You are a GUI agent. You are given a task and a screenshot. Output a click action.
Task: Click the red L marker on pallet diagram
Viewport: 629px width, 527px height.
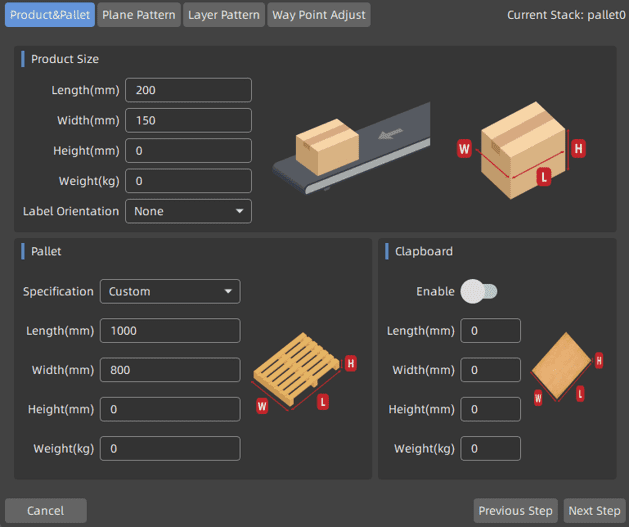323,402
